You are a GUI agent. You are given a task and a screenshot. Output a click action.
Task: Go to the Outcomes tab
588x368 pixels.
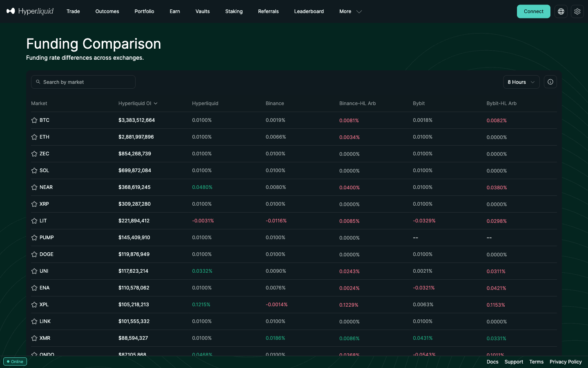click(x=107, y=11)
